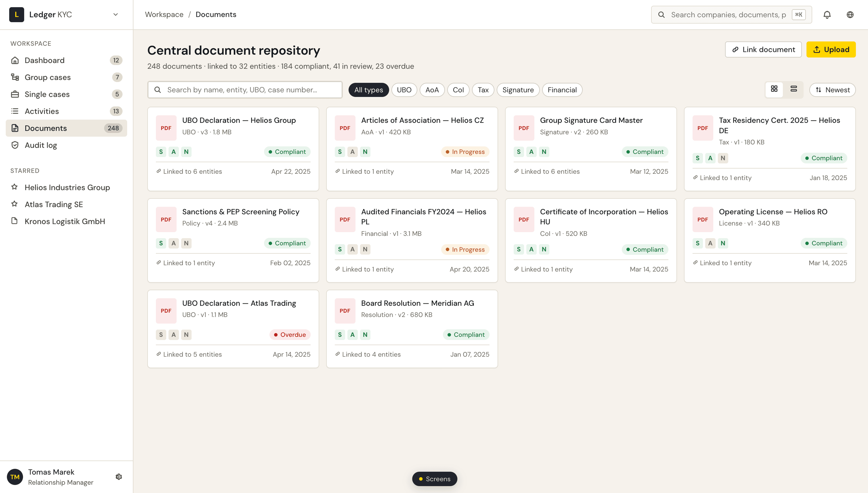
Task: Click the Workspace breadcrumb link
Action: [164, 14]
